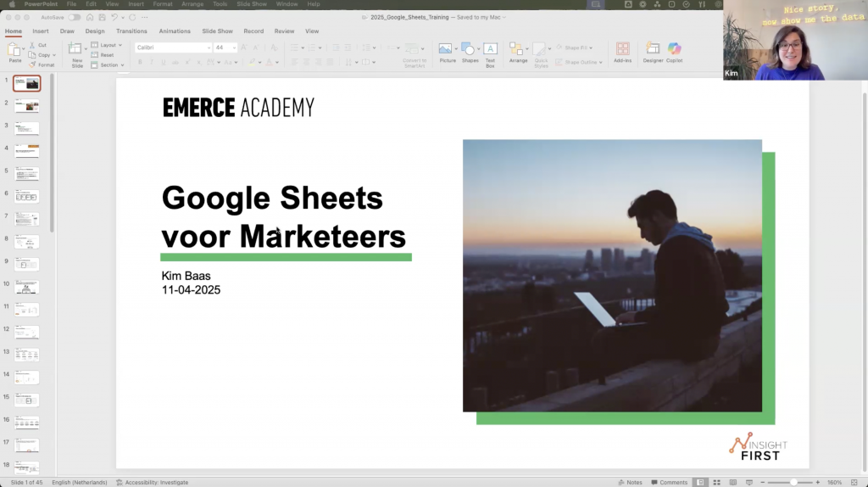Image resolution: width=868 pixels, height=487 pixels.
Task: Click the zoom slider handle
Action: [793, 483]
